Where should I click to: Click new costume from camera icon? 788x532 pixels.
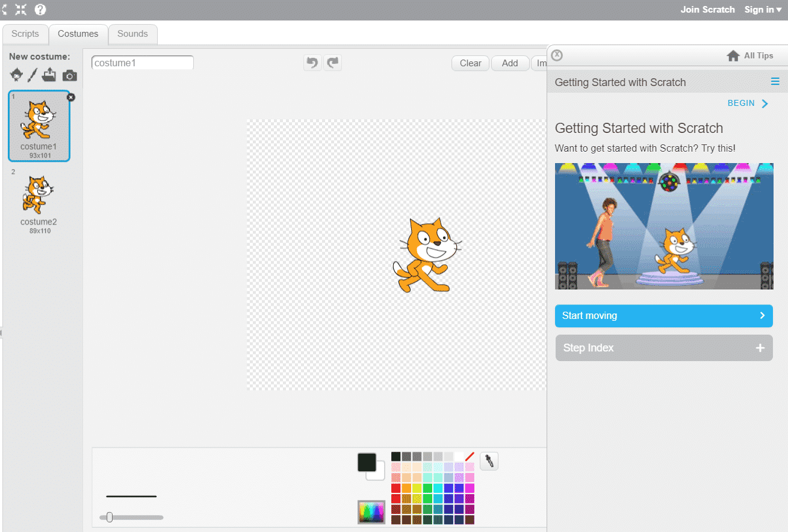[70, 76]
